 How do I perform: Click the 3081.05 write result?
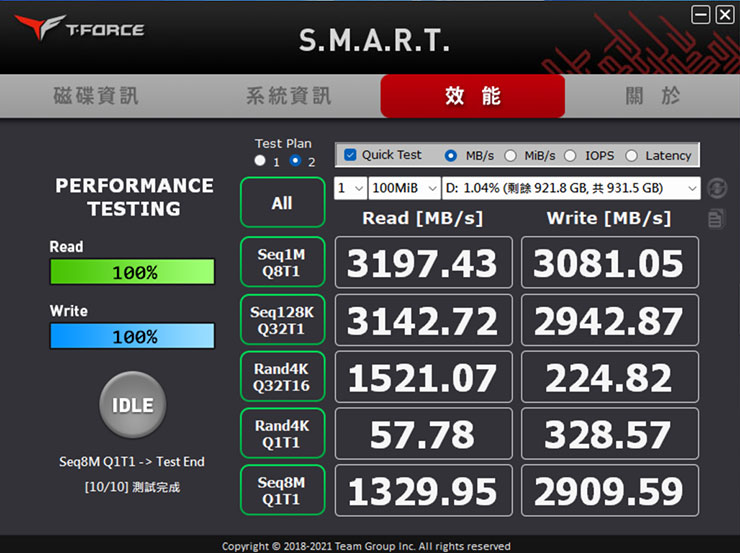pyautogui.click(x=610, y=262)
